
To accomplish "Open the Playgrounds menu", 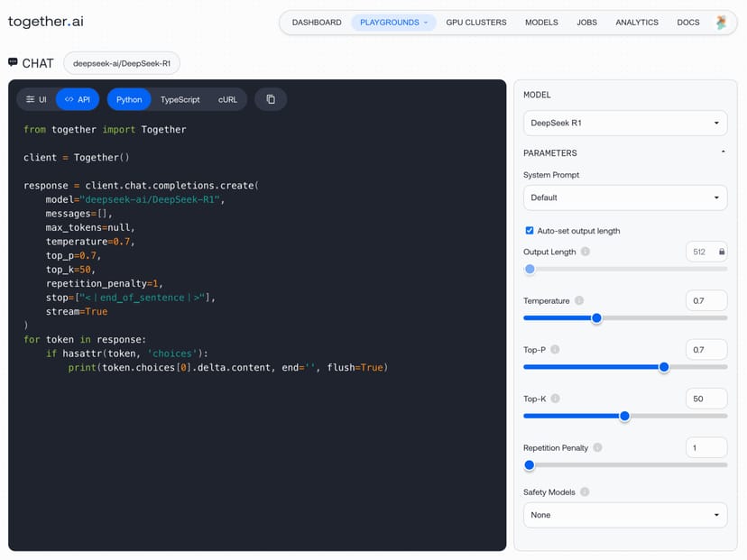I will pos(393,23).
